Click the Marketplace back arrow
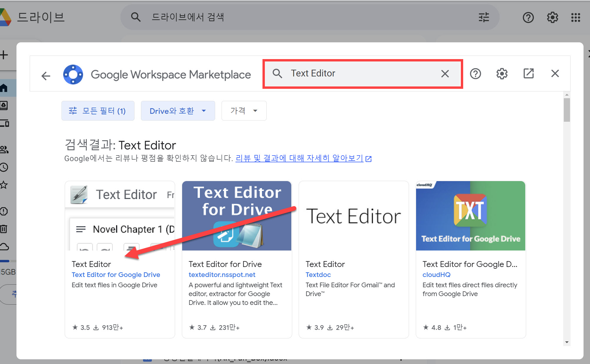The height and width of the screenshot is (364, 590). 46,76
